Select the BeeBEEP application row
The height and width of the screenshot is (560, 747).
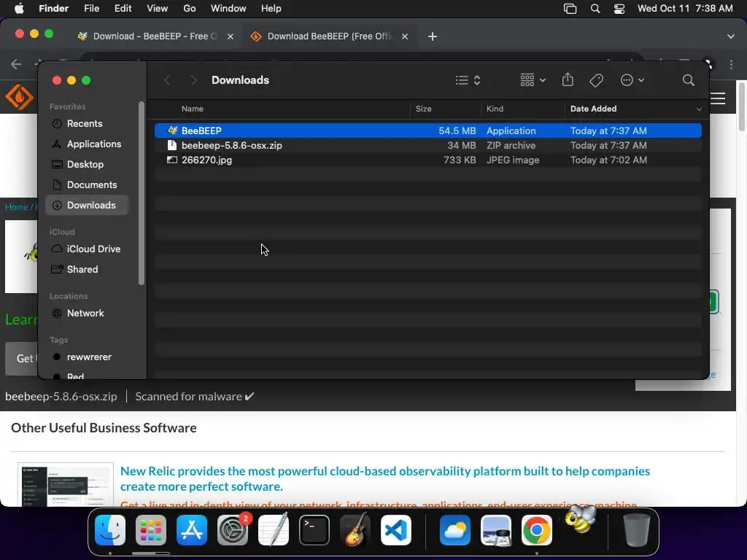pyautogui.click(x=427, y=131)
